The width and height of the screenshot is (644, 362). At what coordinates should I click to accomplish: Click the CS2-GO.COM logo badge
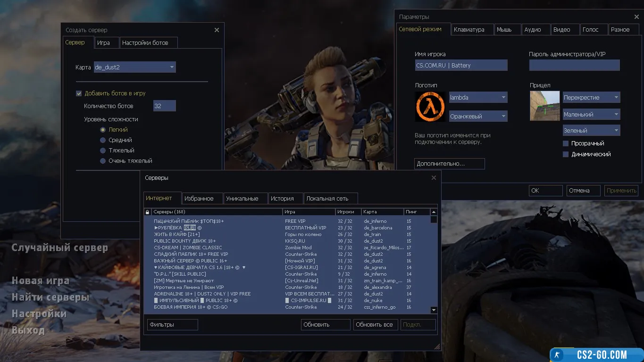point(596,355)
